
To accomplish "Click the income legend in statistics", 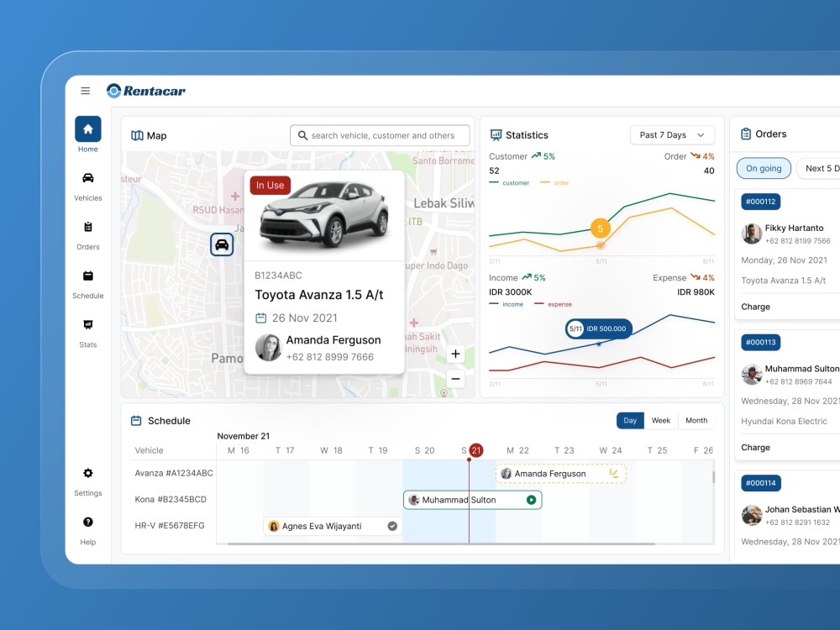I will [506, 304].
